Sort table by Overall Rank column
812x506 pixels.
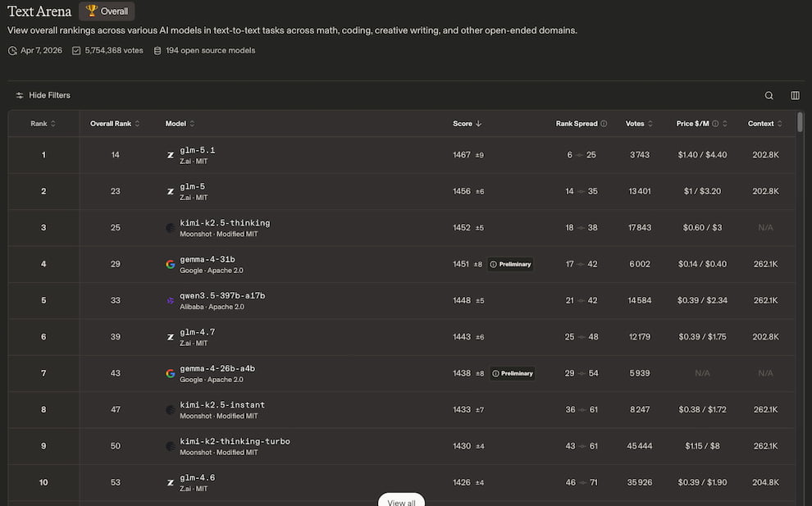(115, 124)
